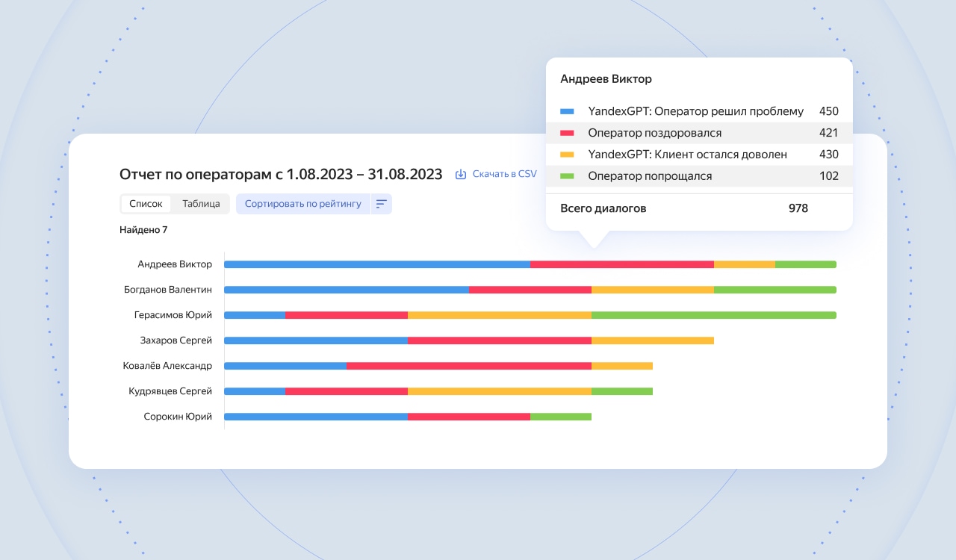
Task: Click green segment of Кудрявцев Сергей bar
Action: pos(622,391)
